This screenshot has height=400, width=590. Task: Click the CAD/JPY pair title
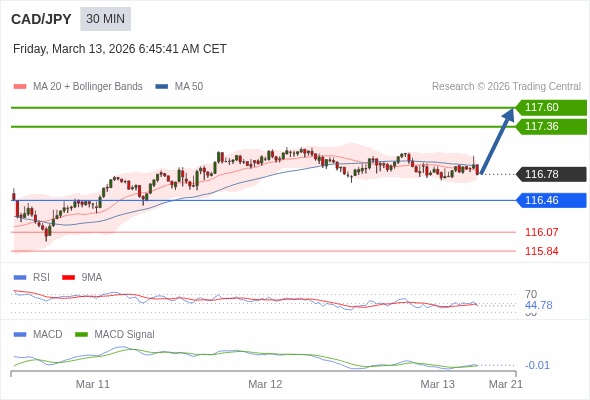41,19
